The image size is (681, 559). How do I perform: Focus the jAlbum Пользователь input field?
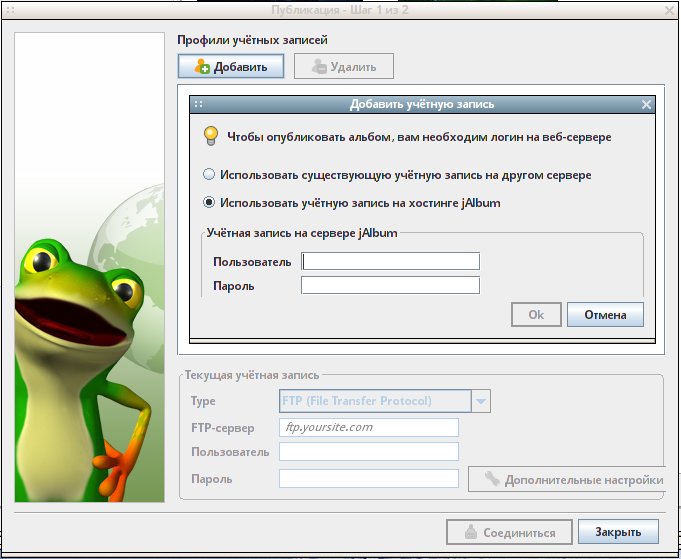(x=390, y=261)
